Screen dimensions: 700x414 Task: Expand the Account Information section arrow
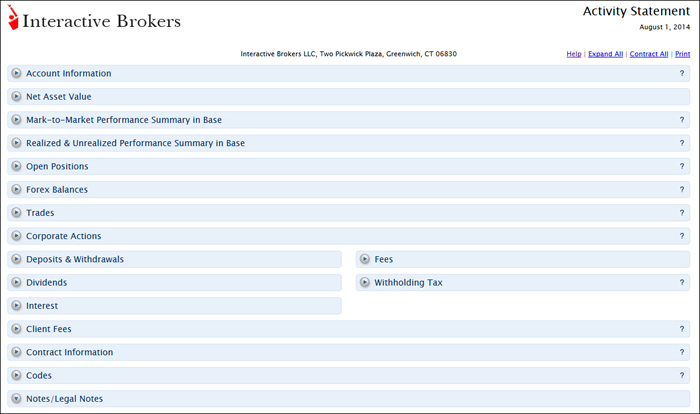[16, 73]
